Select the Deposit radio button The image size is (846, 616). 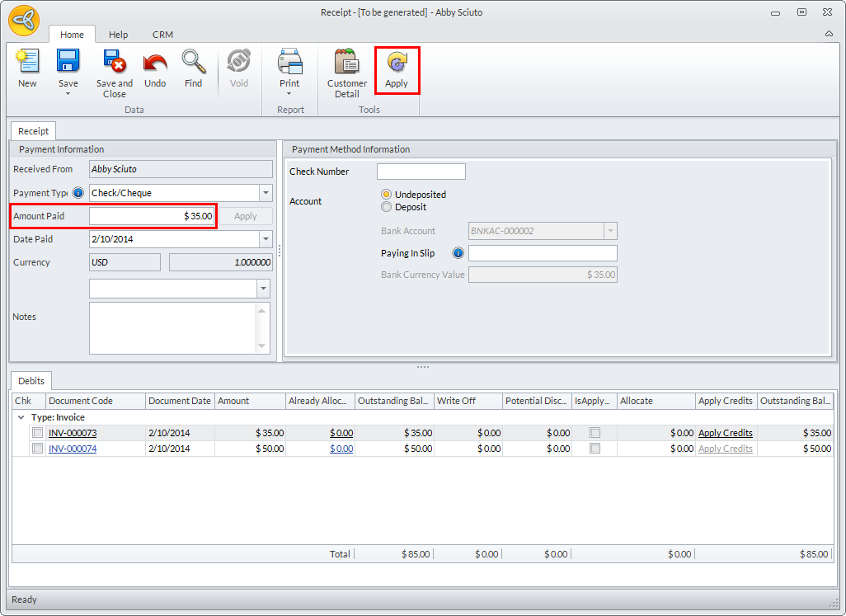click(x=386, y=207)
